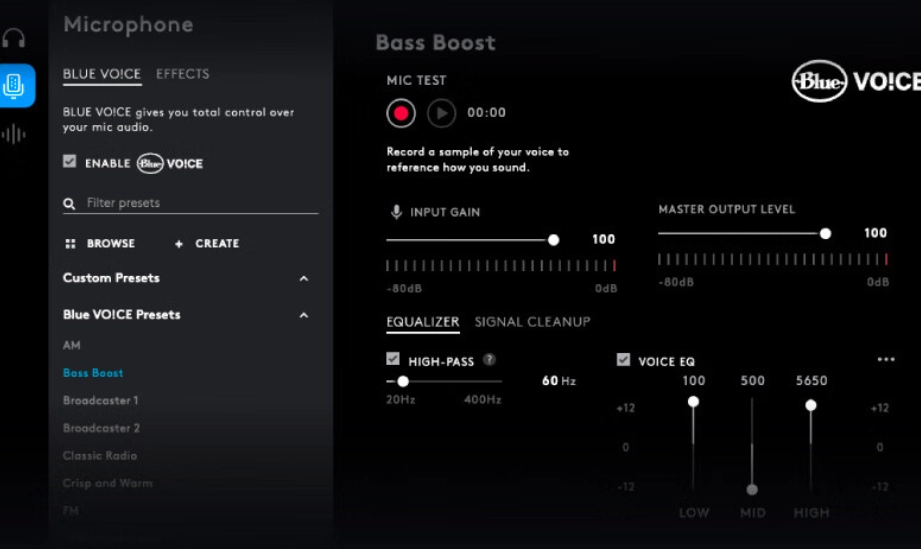
Task: Click the LOW band EQ slider knob
Action: coord(693,402)
